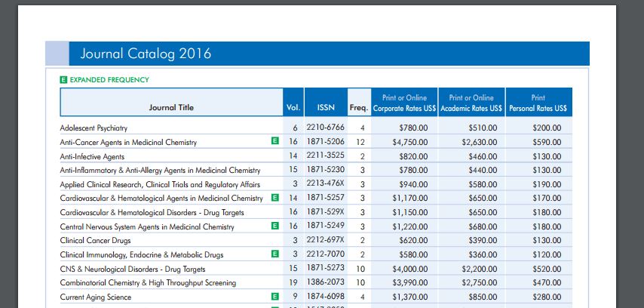This screenshot has height=308, width=644.
Task: Click E icon beside Clinical Immunology, Endocrine & Metabolic Drugs
Action: click(x=275, y=254)
